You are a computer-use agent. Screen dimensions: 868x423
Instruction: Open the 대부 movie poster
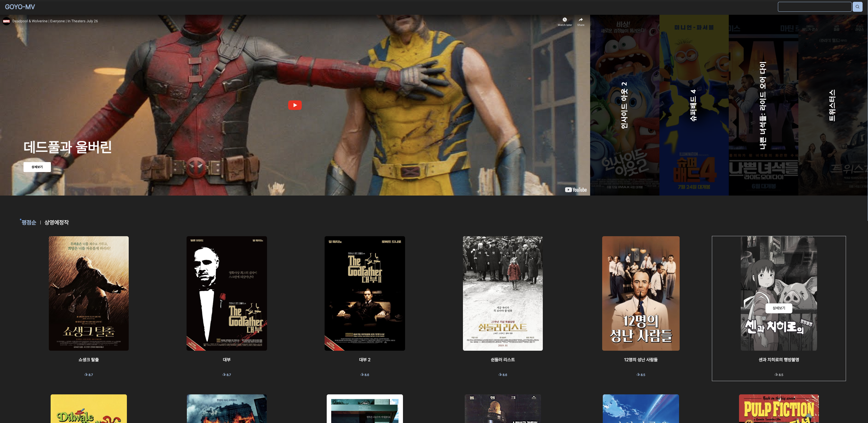(x=227, y=293)
